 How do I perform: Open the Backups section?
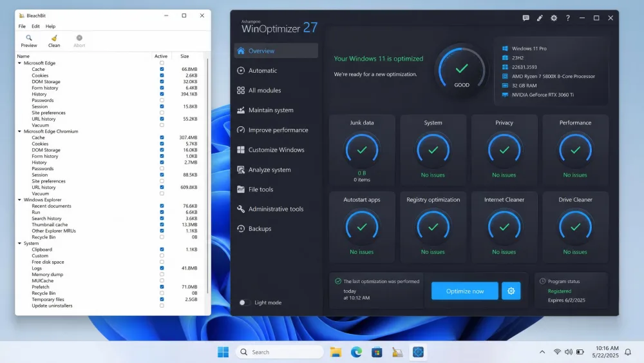tap(276, 229)
